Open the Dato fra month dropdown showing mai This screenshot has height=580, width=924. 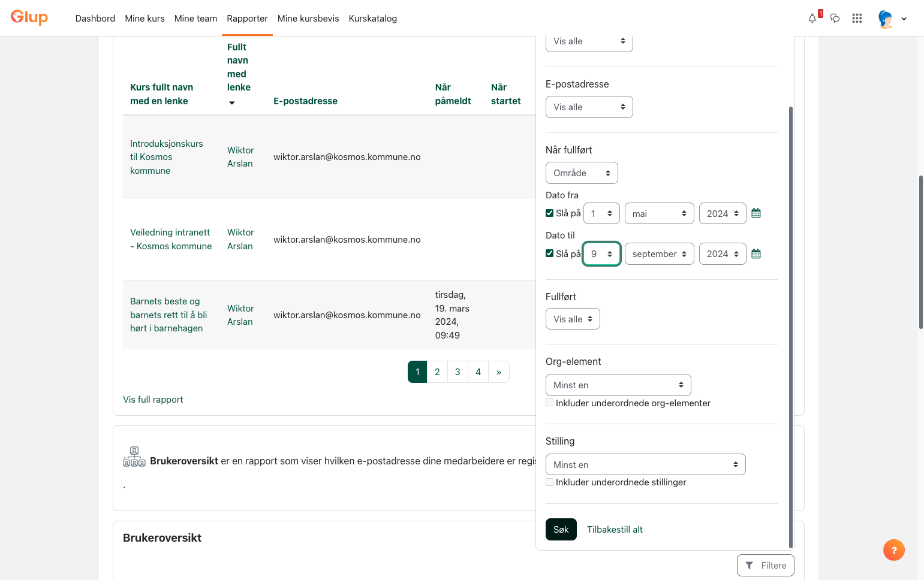[660, 213]
